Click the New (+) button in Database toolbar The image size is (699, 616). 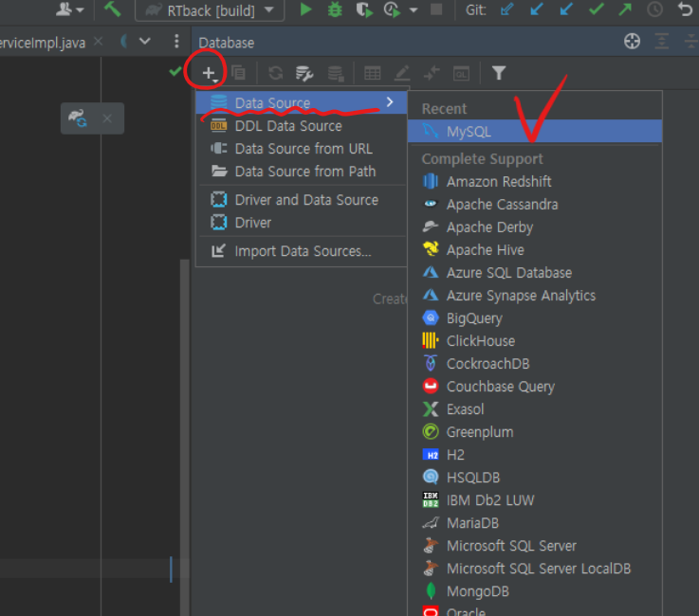click(x=209, y=73)
